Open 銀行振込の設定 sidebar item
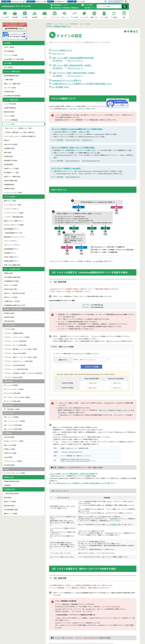The width and height of the screenshot is (145, 644). [24, 313]
